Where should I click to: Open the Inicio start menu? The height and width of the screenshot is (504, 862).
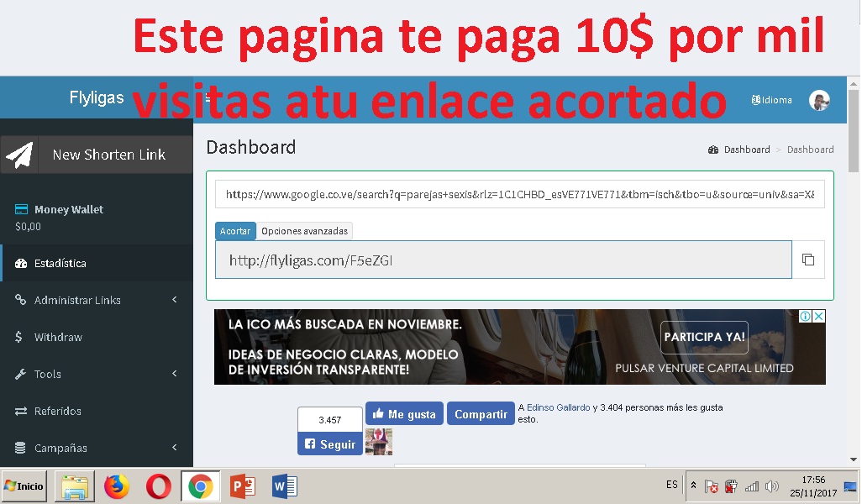click(x=24, y=486)
